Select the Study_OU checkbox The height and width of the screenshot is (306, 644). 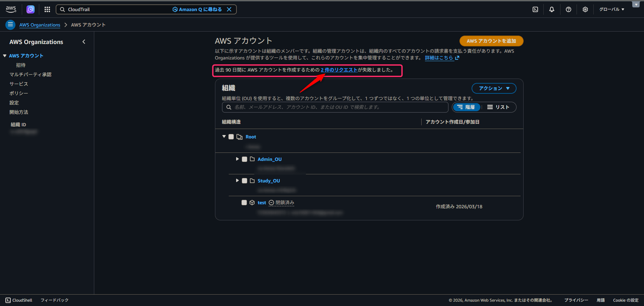coord(245,181)
